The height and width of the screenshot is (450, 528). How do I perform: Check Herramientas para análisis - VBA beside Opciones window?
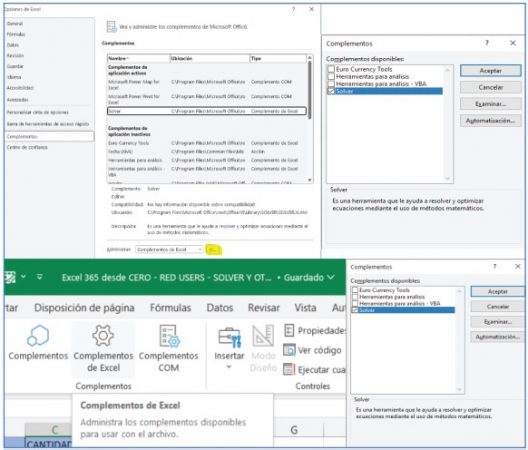(x=331, y=84)
